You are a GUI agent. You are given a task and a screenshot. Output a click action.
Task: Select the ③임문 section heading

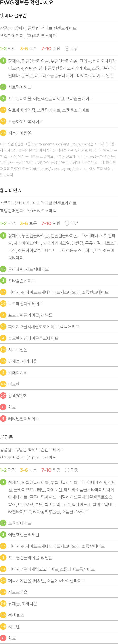click(x=7, y=437)
